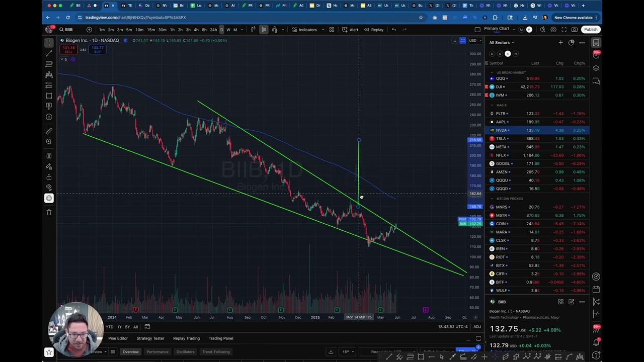Select the Performance screener tab
This screenshot has width=644, height=362.
coord(157,352)
